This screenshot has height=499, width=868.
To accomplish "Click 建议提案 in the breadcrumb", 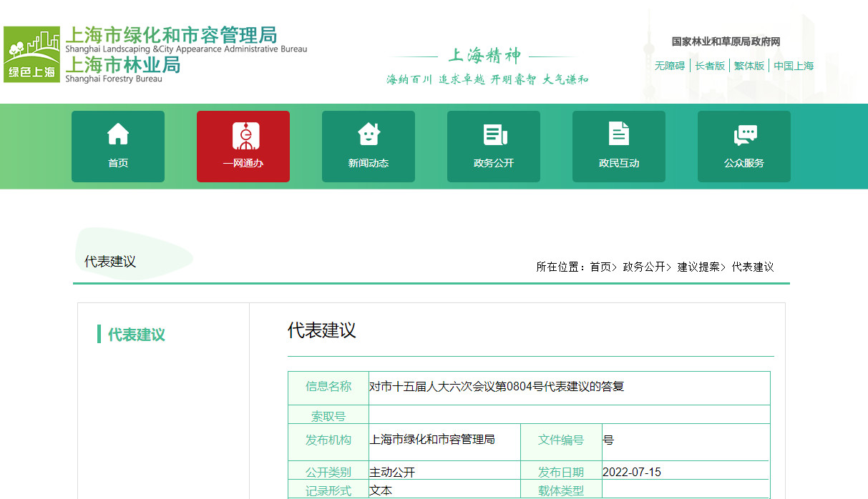I will pyautogui.click(x=698, y=267).
